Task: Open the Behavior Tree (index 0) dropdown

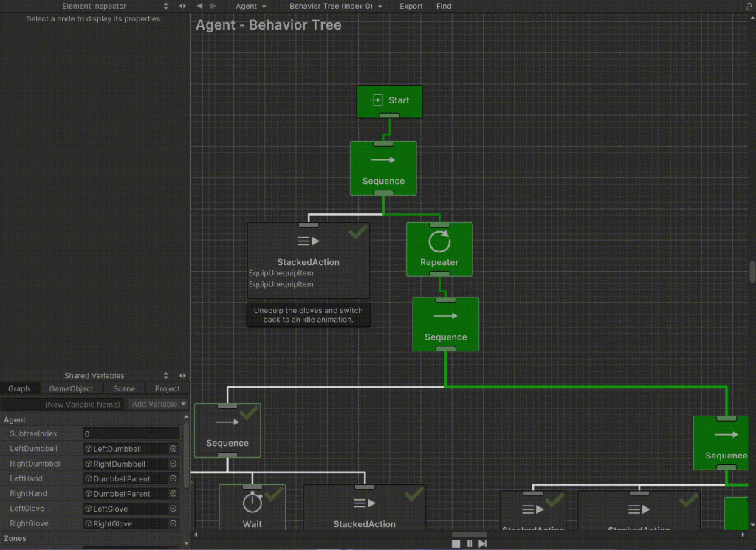Action: (x=336, y=6)
